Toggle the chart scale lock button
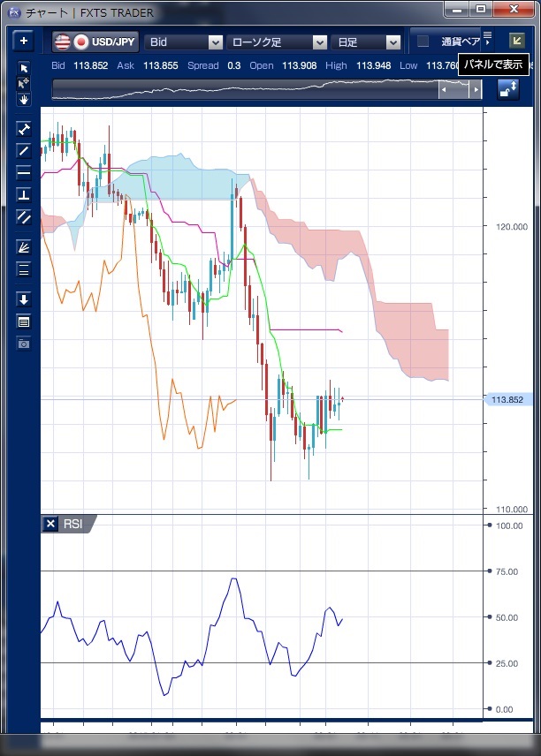The image size is (541, 756). (x=508, y=89)
